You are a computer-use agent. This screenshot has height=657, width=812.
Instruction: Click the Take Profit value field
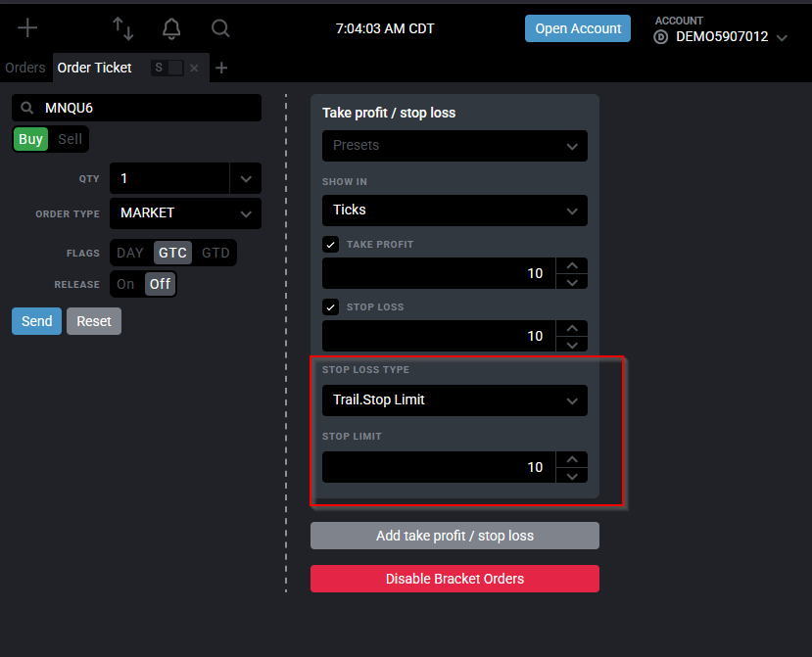439,273
